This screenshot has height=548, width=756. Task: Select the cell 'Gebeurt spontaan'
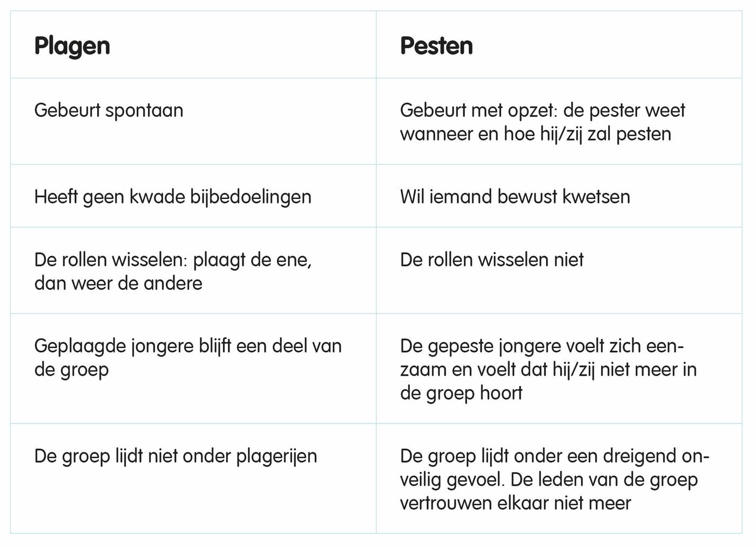coord(193,121)
